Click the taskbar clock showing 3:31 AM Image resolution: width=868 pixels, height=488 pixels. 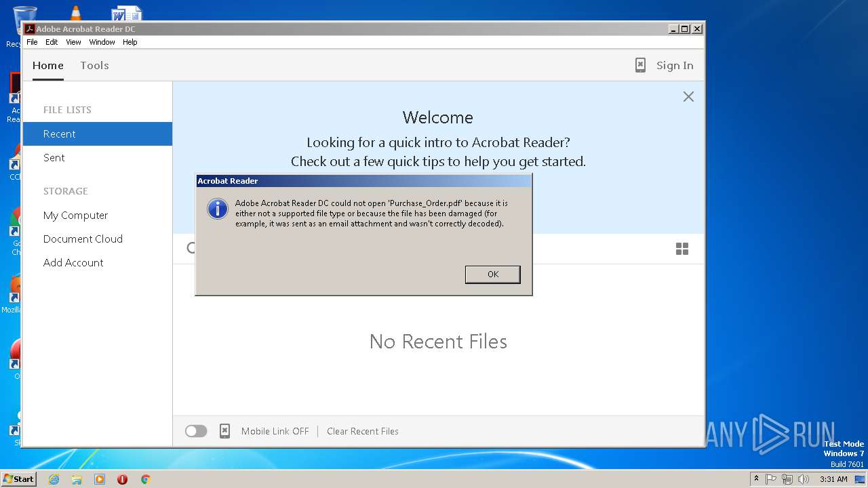pyautogui.click(x=833, y=479)
